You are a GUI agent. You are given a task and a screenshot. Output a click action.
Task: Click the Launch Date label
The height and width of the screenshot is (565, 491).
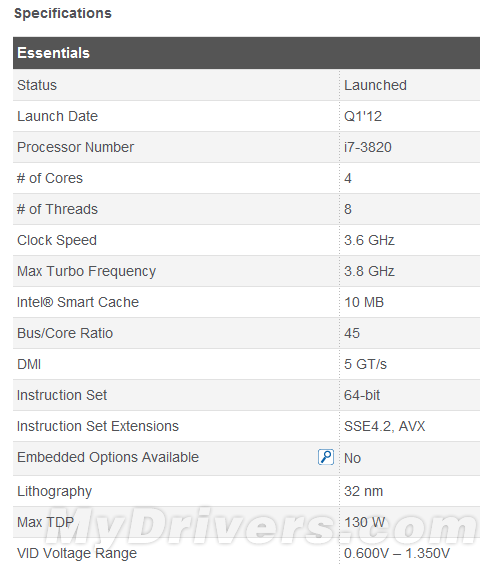point(57,116)
